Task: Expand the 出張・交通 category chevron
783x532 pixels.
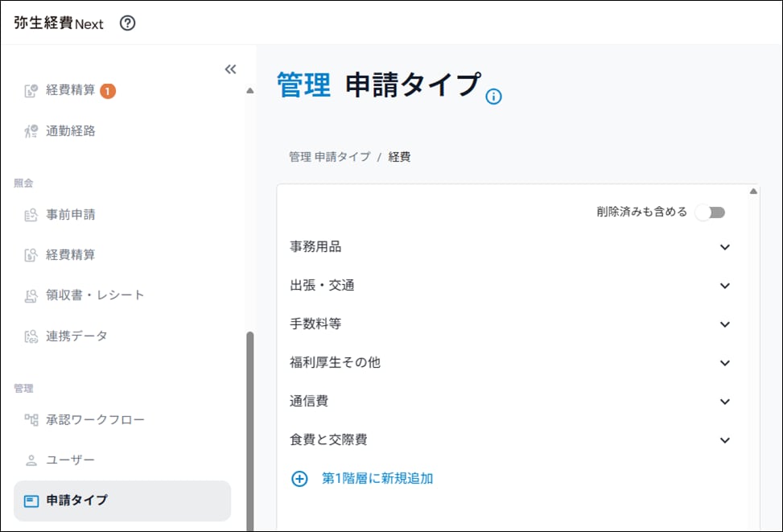Action: [x=724, y=286]
